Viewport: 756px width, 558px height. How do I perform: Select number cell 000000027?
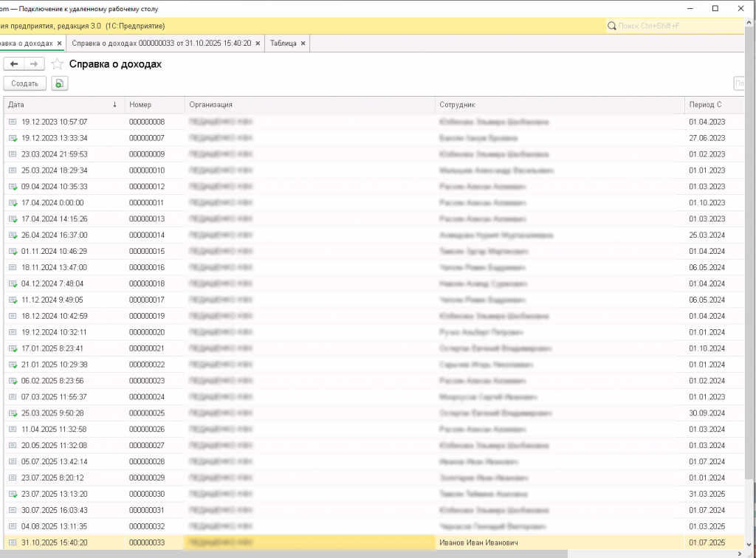click(154, 446)
